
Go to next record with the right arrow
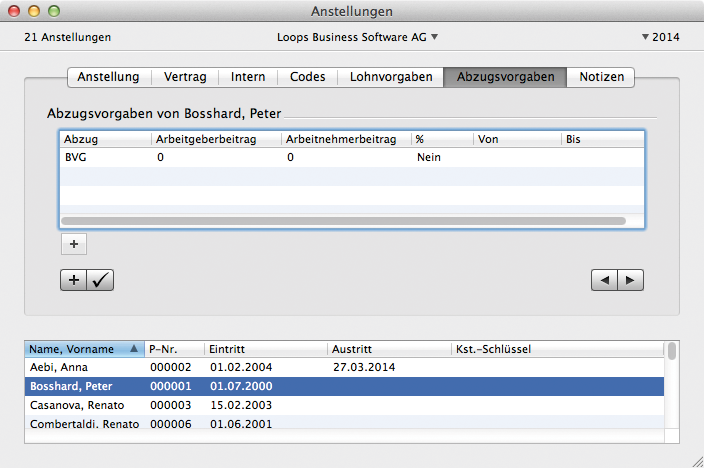(x=630, y=281)
